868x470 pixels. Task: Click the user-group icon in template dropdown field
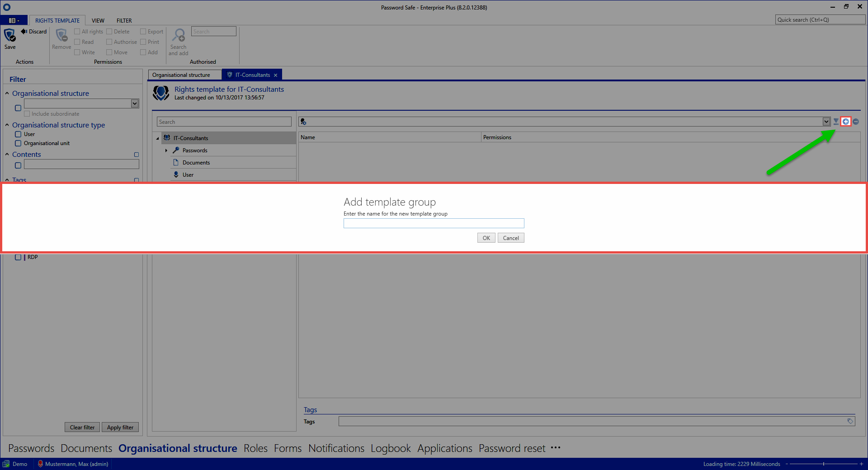point(303,122)
